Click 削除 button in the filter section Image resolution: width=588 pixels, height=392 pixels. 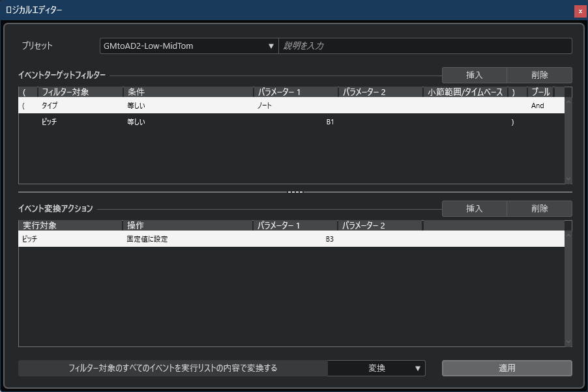pos(539,75)
